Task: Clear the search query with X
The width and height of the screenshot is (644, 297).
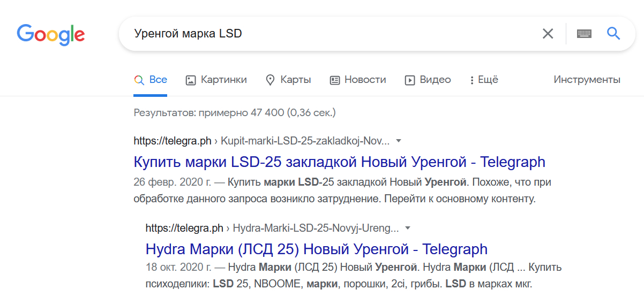Action: tap(548, 34)
